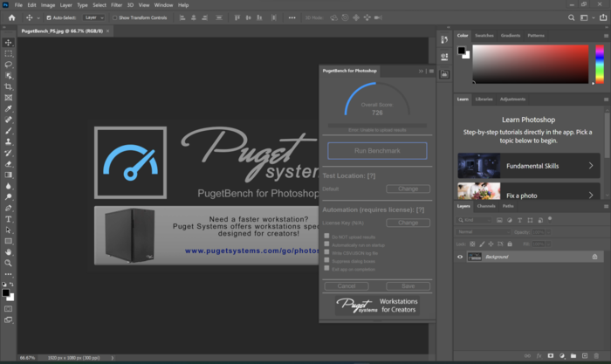Toggle the Auto-Select checkbox
Screen dimensions: 611x364
coord(49,18)
